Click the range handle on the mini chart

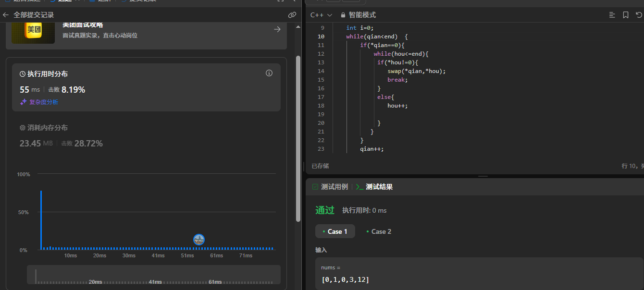coord(36,276)
